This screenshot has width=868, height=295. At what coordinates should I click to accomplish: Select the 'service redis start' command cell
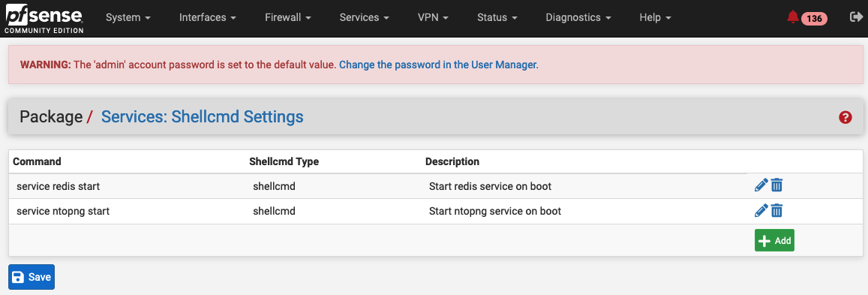click(58, 186)
